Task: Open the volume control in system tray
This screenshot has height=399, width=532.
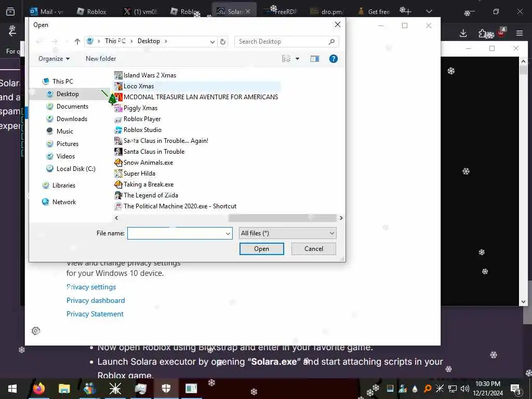Action: click(464, 389)
